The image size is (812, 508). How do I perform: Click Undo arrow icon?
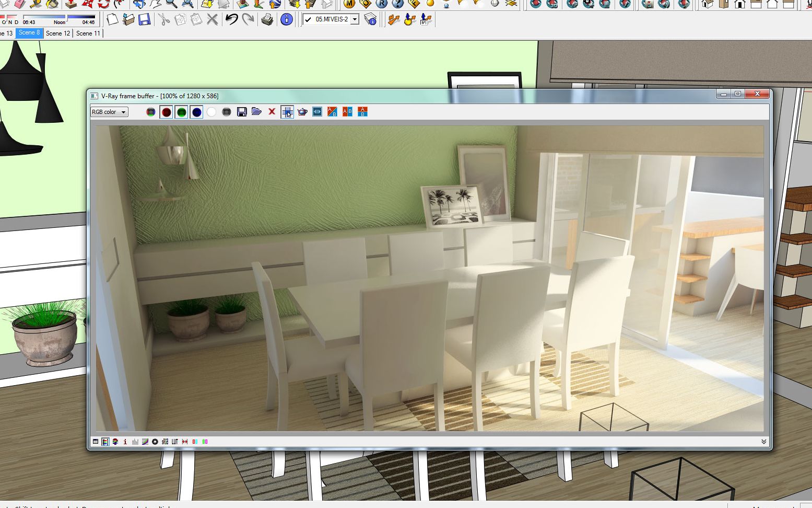(x=231, y=19)
